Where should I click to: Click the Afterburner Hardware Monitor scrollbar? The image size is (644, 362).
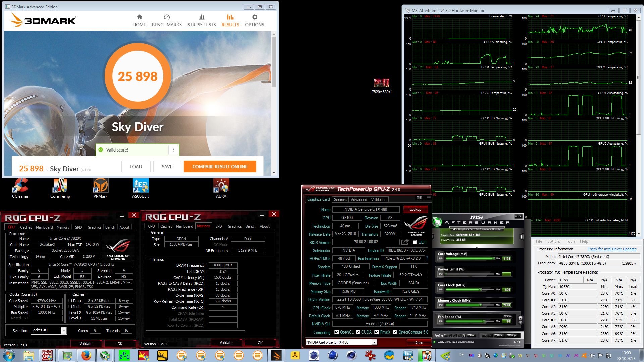[638, 125]
